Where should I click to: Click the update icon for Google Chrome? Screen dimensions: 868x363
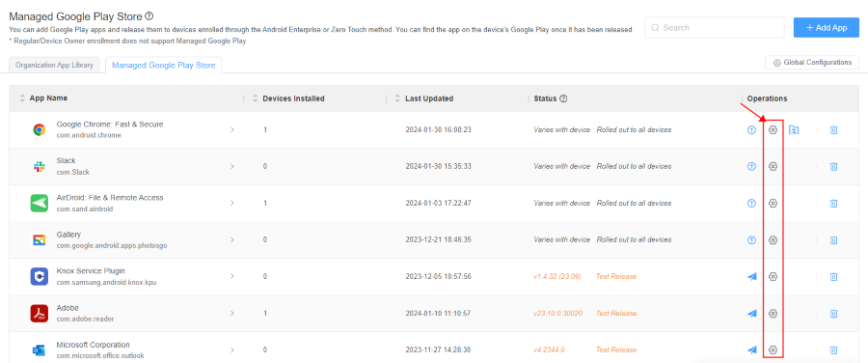[751, 130]
